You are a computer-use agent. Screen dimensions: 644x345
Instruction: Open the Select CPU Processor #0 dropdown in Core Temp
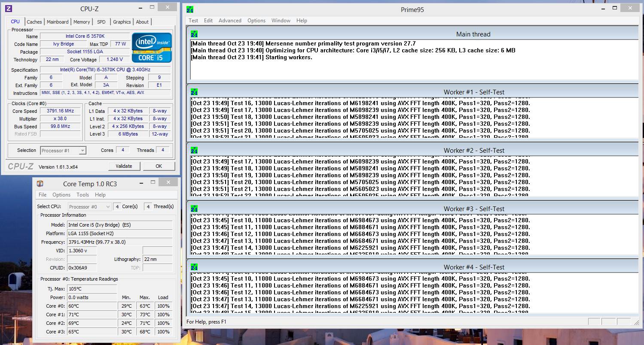tap(89, 206)
